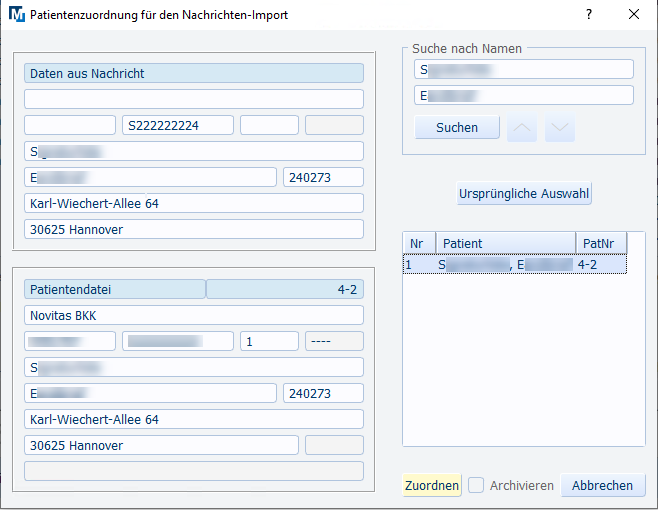Click field showing S222222224
The width and height of the screenshot is (658, 510).
[x=178, y=125]
